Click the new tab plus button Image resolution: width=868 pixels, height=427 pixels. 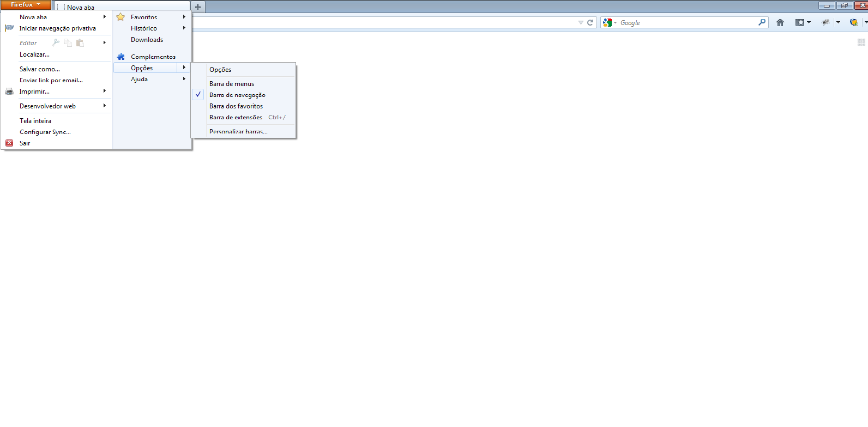click(198, 7)
